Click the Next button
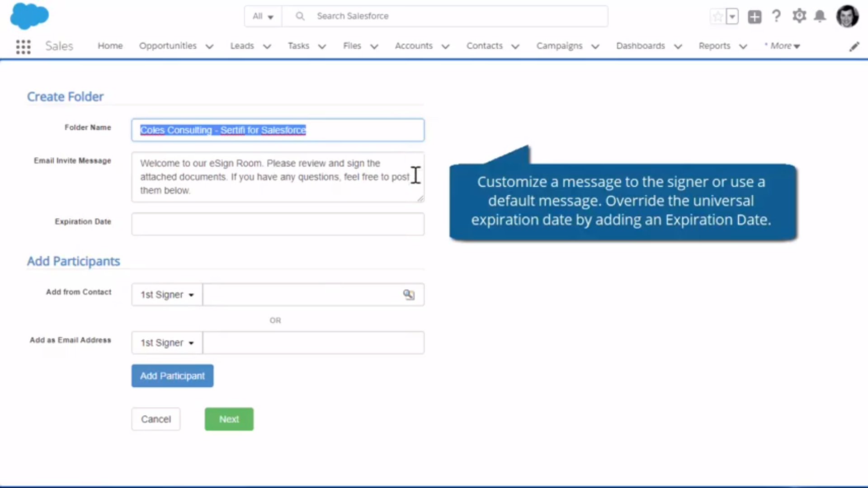Viewport: 868px width, 488px height. 229,419
